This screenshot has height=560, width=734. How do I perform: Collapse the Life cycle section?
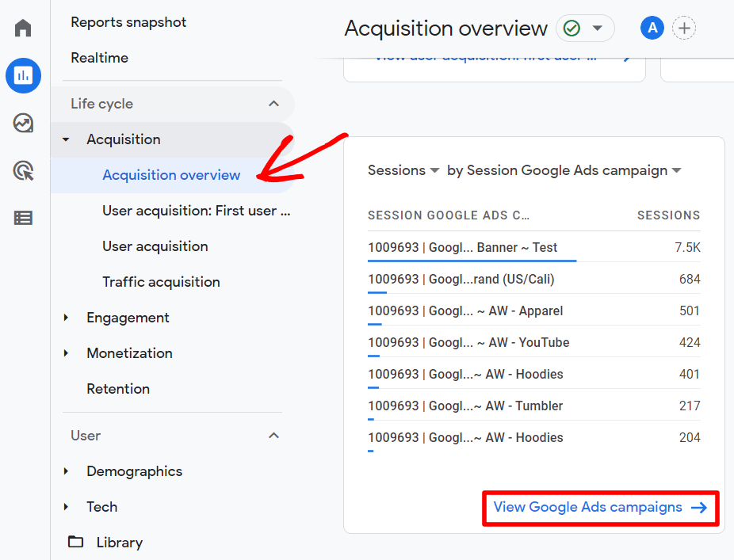[x=273, y=103]
